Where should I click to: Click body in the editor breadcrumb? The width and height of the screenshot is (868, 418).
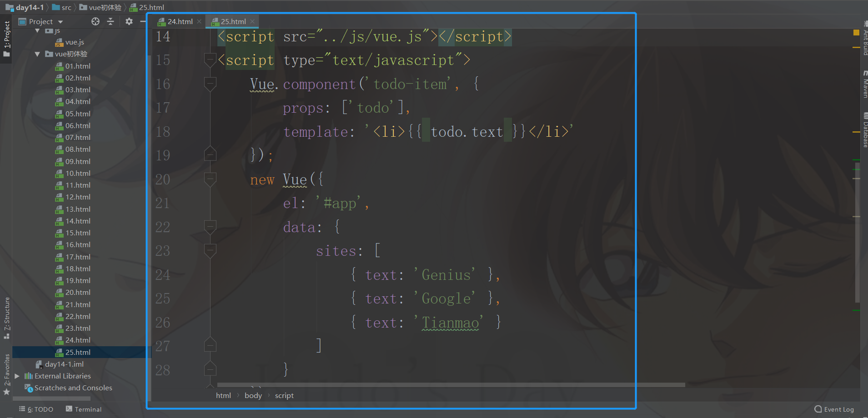[253, 396]
